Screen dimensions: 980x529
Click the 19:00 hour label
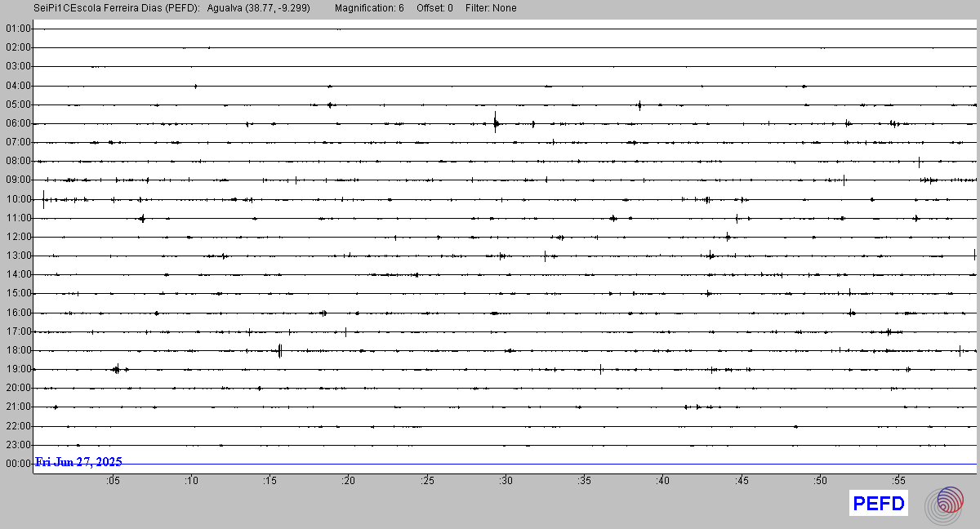[18, 369]
